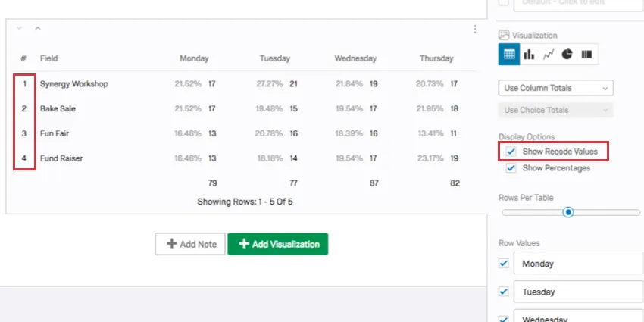The image size is (644, 322).
Task: Click the Field column header
Action: click(x=48, y=58)
